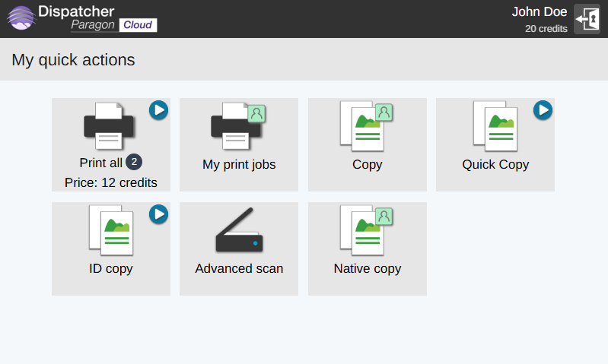608x364 pixels.
Task: Open the Advanced scan scanner icon
Action: (x=239, y=230)
